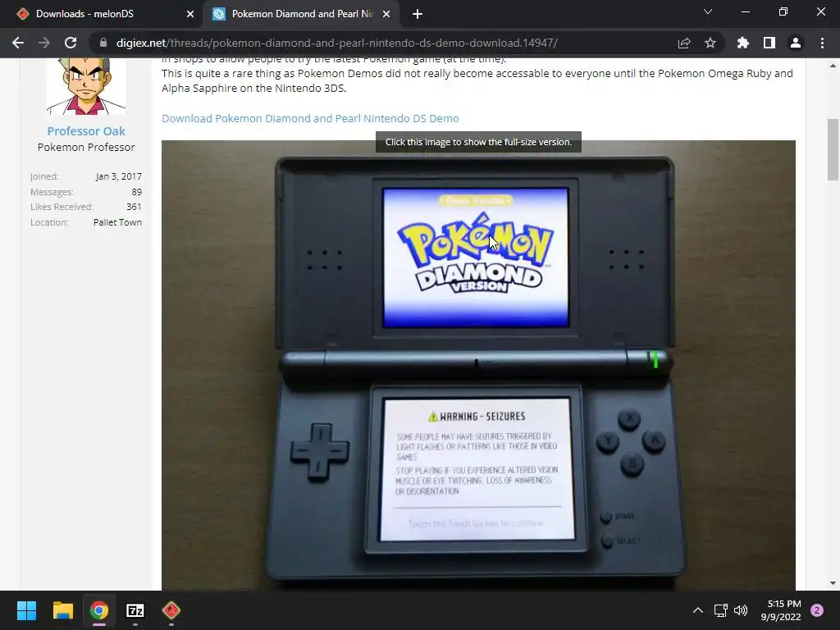Open the Chrome profile menu
840x630 pixels.
(x=796, y=43)
